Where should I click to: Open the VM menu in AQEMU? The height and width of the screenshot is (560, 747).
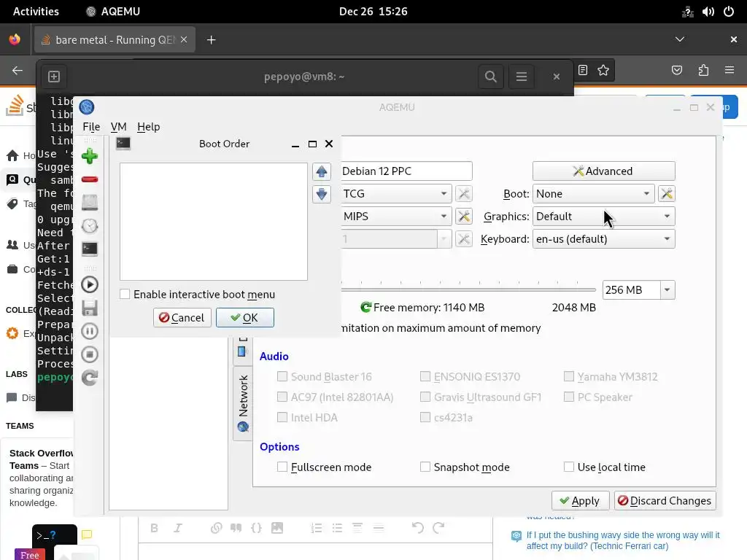tap(119, 127)
